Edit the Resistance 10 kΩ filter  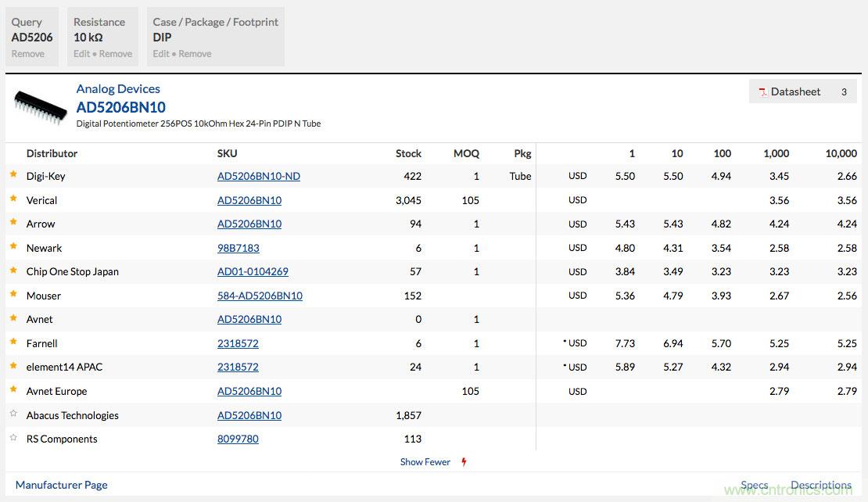[x=82, y=54]
